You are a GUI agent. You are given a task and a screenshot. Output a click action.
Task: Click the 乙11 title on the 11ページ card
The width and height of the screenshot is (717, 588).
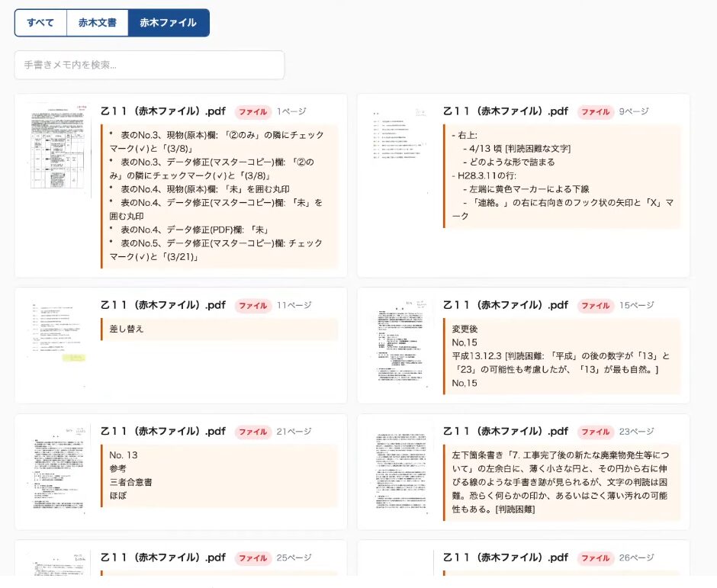click(163, 305)
